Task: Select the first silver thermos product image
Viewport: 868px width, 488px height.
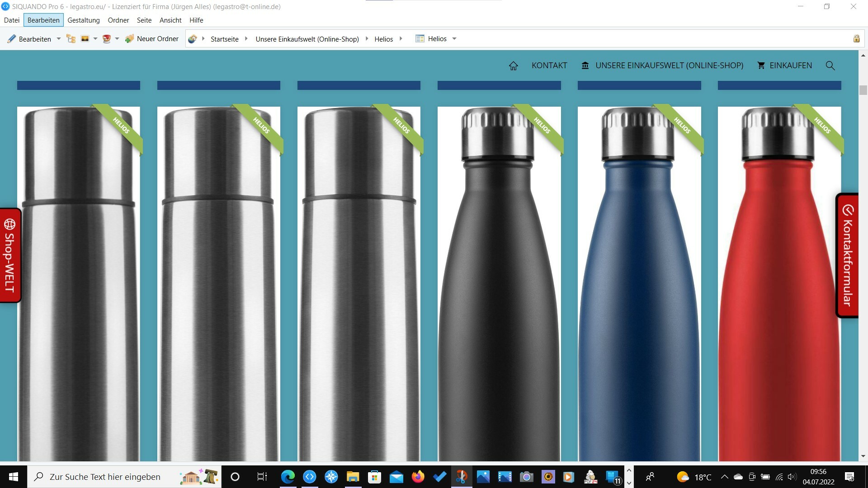Action: 79,284
